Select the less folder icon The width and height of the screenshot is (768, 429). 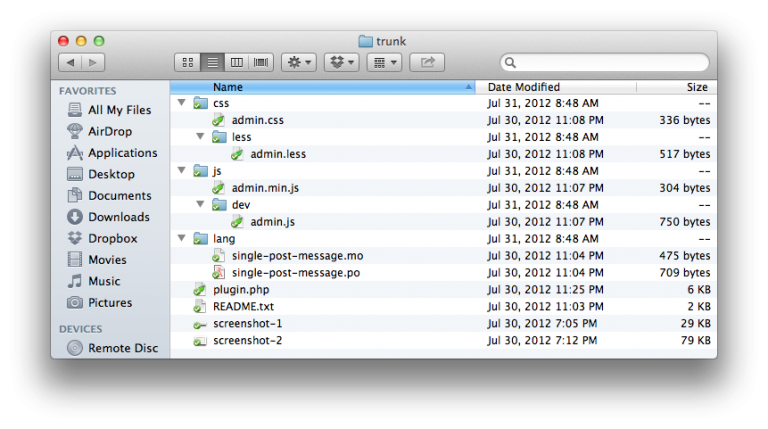[x=219, y=137]
